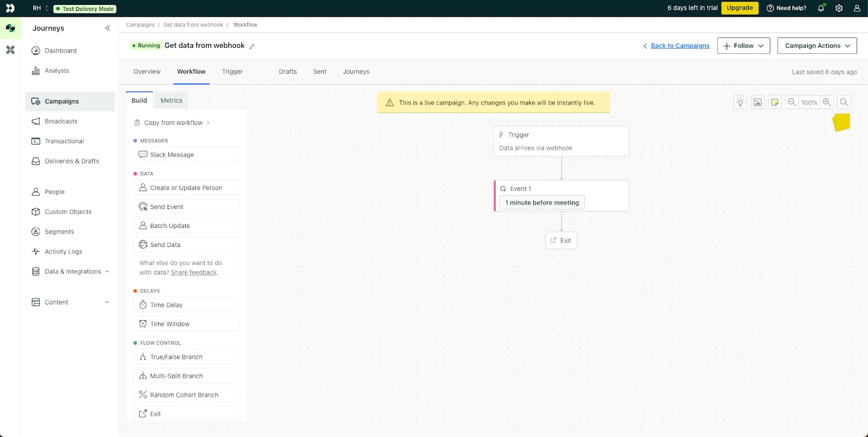The width and height of the screenshot is (868, 437).
Task: Open the Sent tab
Action: (x=320, y=72)
